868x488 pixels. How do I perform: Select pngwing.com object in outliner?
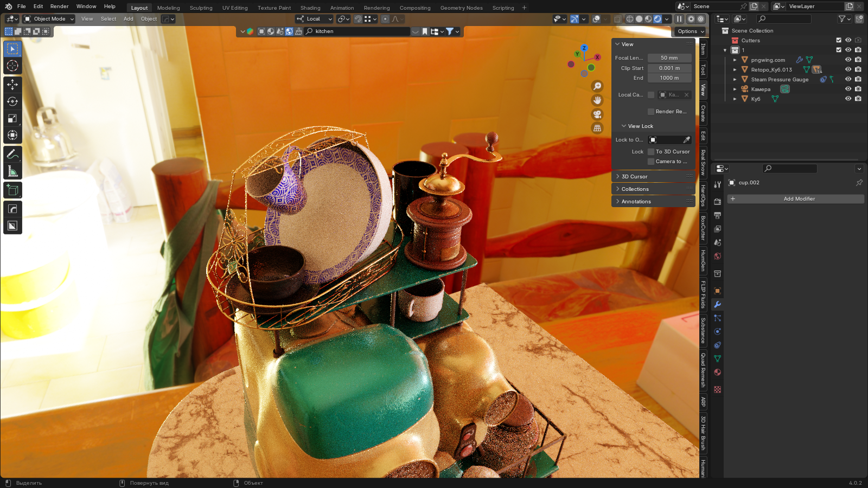tap(768, 60)
